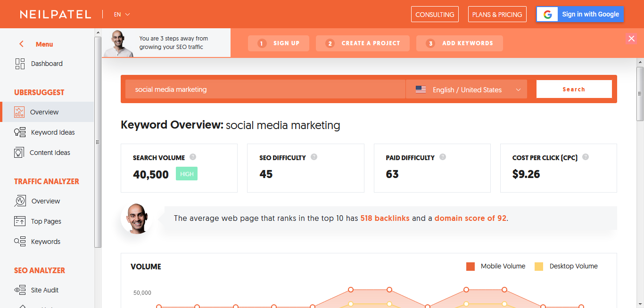644x308 pixels.
Task: Click the Keyword Ideas lightbulb icon
Action: 20,132
